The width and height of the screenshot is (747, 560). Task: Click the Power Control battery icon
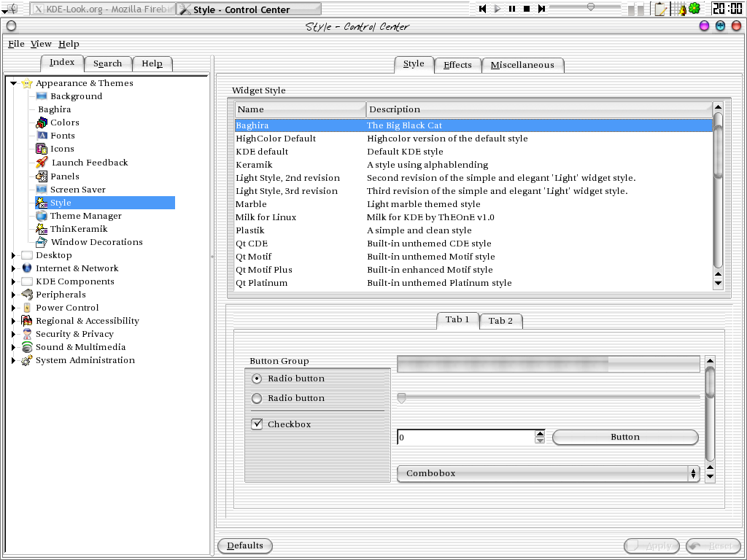27,308
